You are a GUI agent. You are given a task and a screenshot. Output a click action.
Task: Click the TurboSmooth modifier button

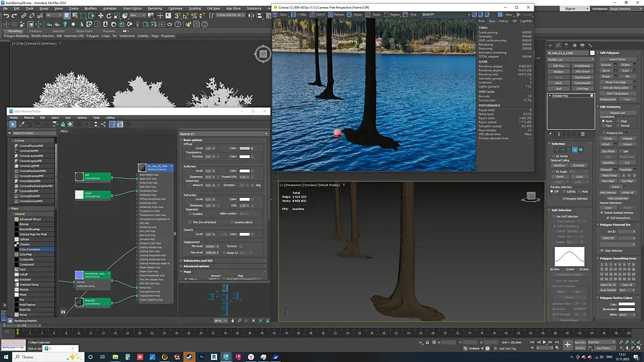(x=582, y=83)
